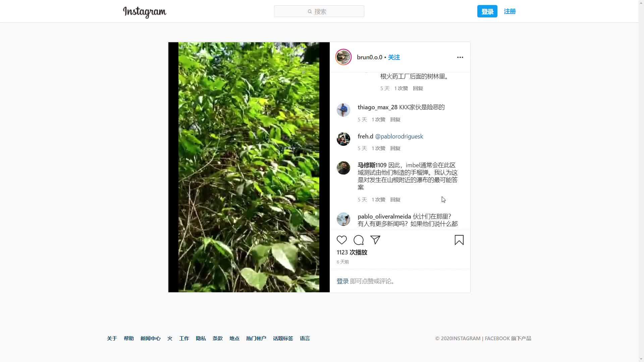The height and width of the screenshot is (362, 644).
Task: Open comments with the speech bubble icon
Action: 358,240
